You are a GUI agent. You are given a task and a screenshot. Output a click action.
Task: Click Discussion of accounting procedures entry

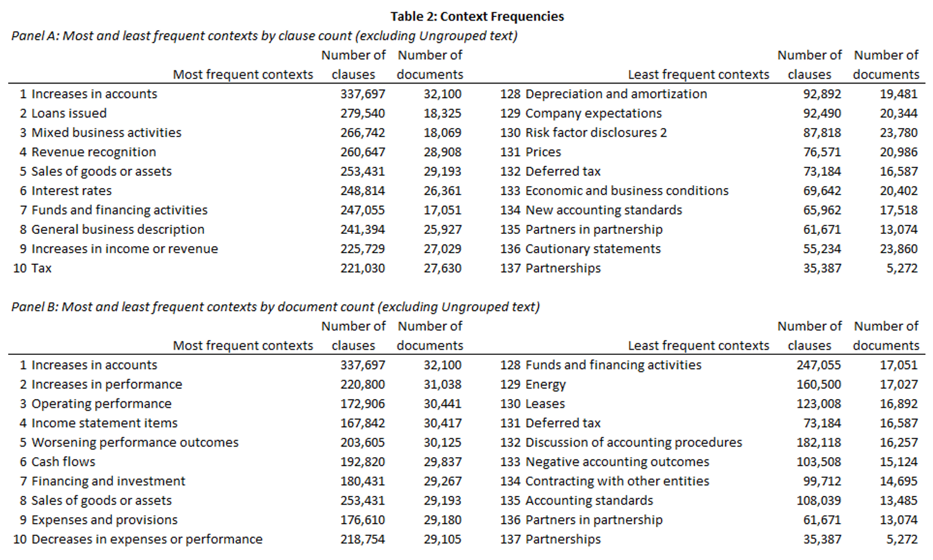click(633, 442)
